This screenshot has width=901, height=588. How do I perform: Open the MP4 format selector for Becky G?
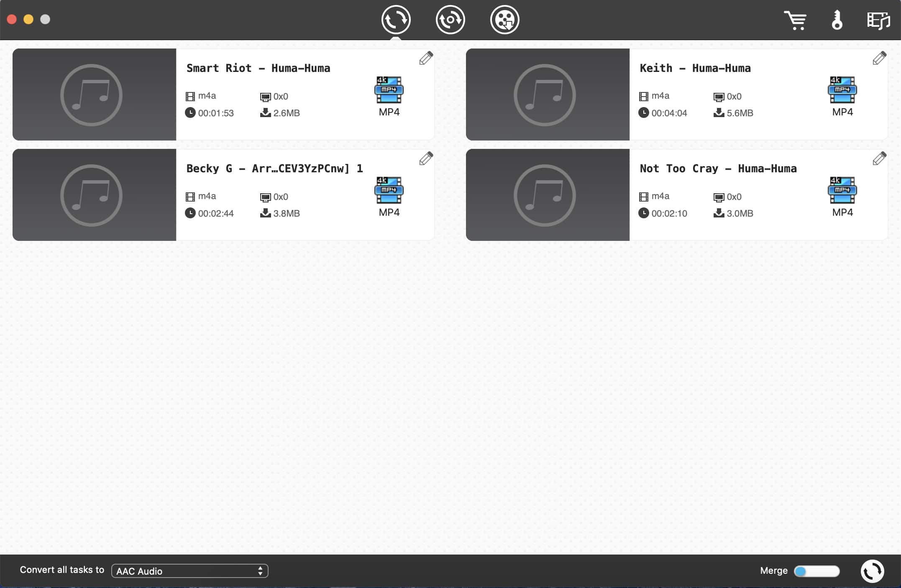pyautogui.click(x=389, y=190)
